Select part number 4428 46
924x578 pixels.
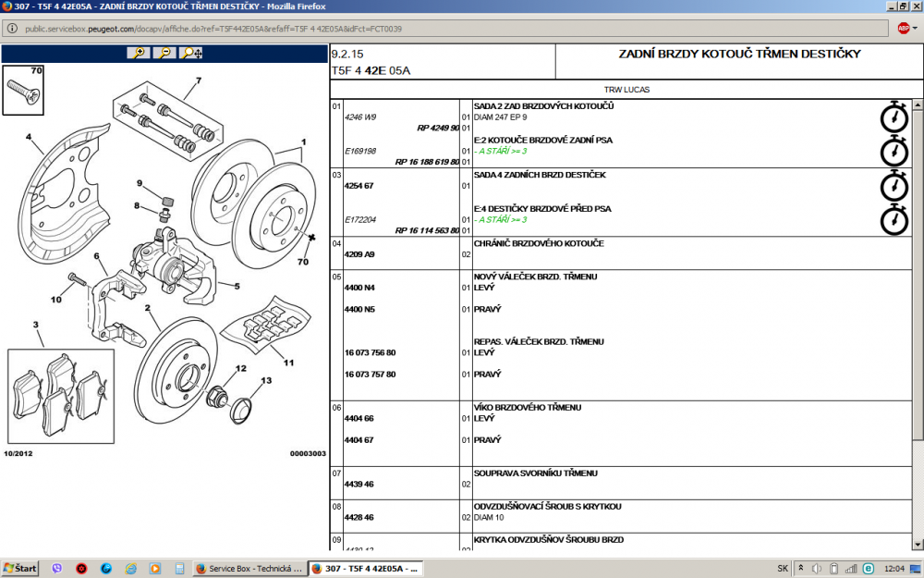pyautogui.click(x=359, y=517)
